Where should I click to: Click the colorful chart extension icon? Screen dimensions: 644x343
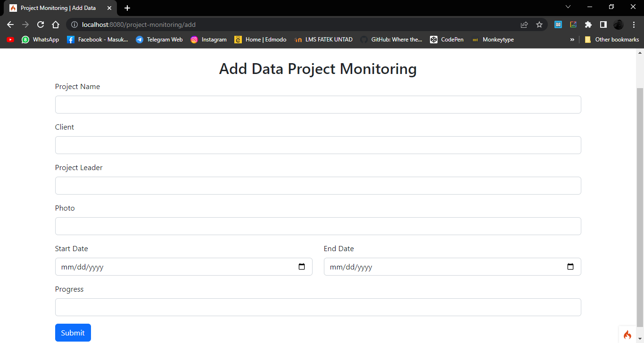(573, 24)
